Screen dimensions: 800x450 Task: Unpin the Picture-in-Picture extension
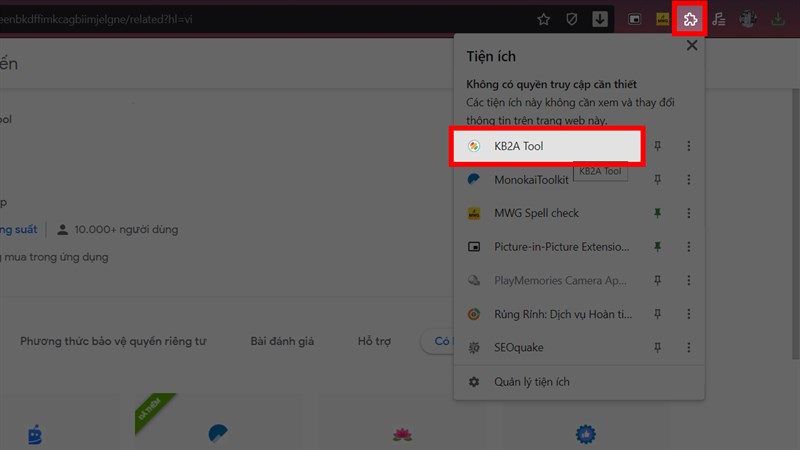[x=658, y=247]
